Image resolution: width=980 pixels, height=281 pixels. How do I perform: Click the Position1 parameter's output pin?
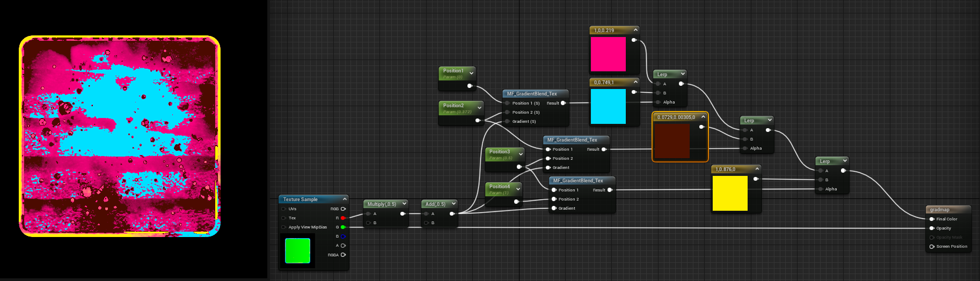coord(470,85)
